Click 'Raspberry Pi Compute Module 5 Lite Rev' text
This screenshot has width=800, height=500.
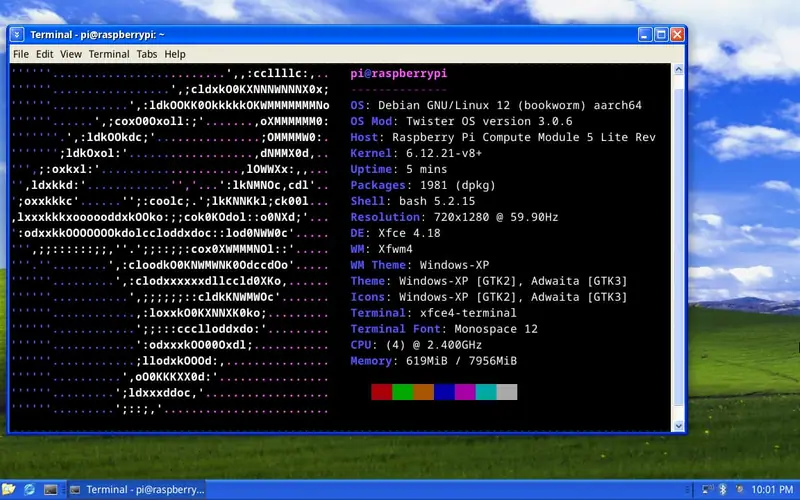(x=523, y=137)
